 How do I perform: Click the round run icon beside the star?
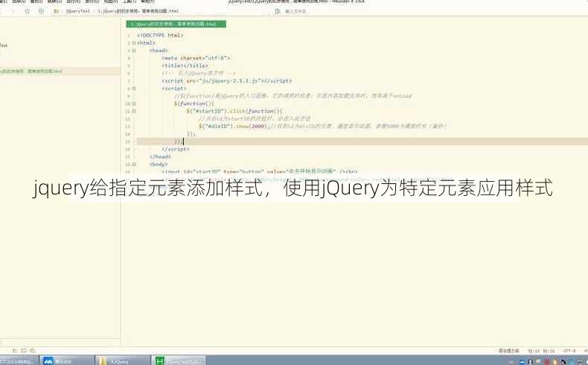click(x=41, y=11)
